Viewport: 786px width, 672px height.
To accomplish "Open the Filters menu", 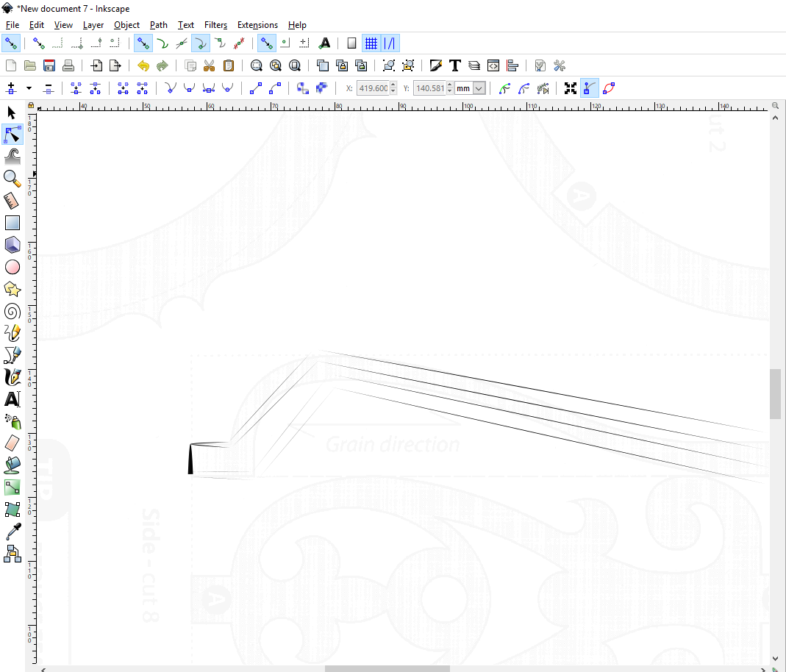I will coord(215,25).
